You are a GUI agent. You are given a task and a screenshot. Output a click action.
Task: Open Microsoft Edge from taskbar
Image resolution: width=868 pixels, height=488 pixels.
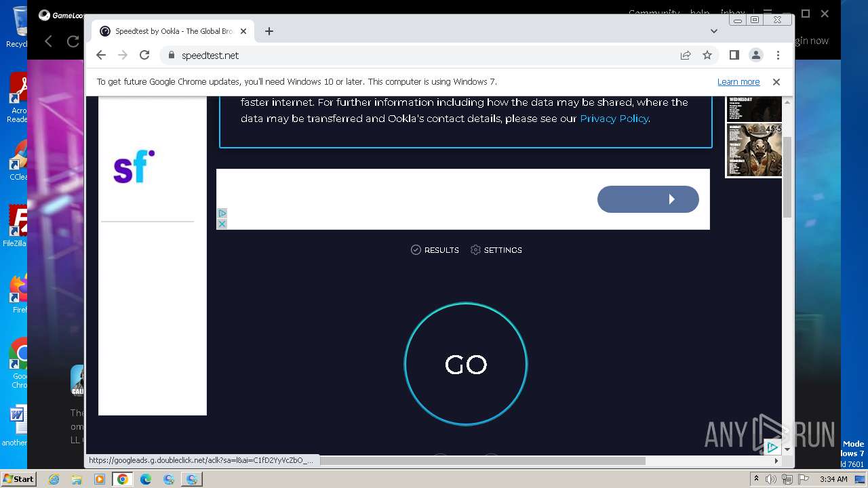pos(146,479)
